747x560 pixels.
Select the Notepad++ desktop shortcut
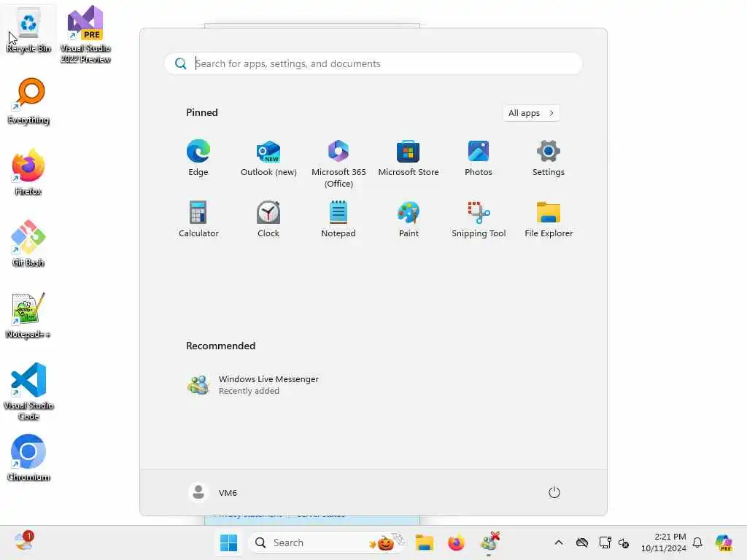pos(28,316)
